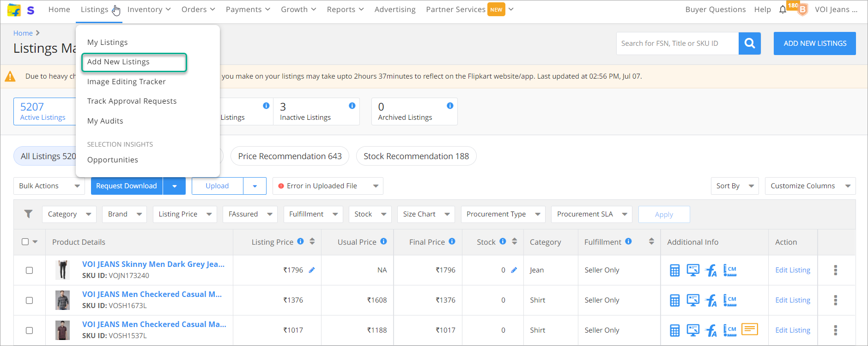Open the Inventory top menu

point(149,10)
